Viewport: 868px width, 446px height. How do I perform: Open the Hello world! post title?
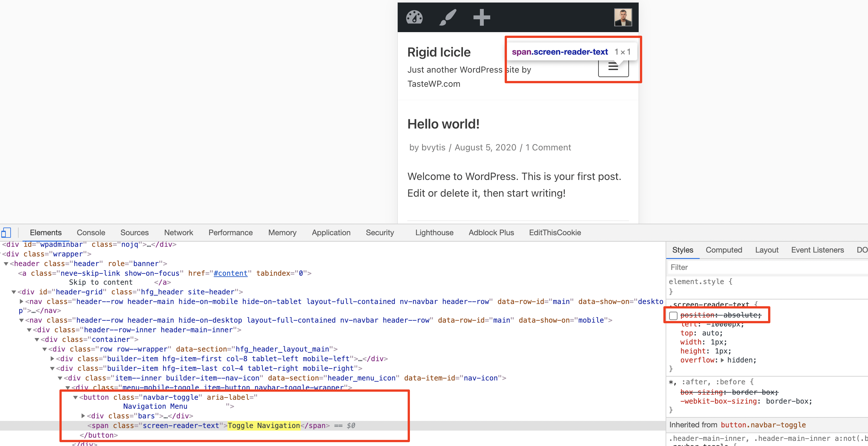pyautogui.click(x=444, y=124)
